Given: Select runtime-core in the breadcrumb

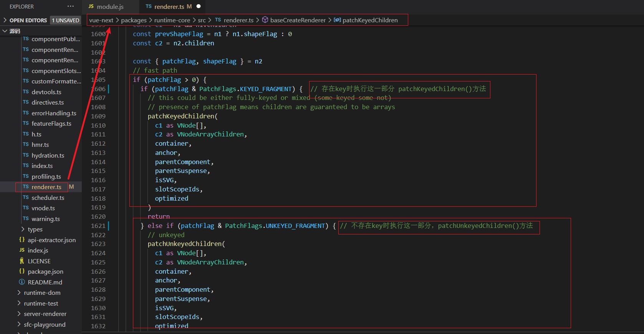Looking at the screenshot, I should [172, 20].
